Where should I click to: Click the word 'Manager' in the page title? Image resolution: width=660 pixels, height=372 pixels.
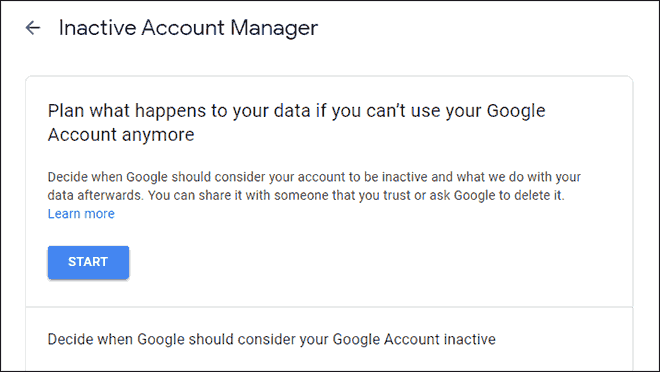pyautogui.click(x=274, y=28)
